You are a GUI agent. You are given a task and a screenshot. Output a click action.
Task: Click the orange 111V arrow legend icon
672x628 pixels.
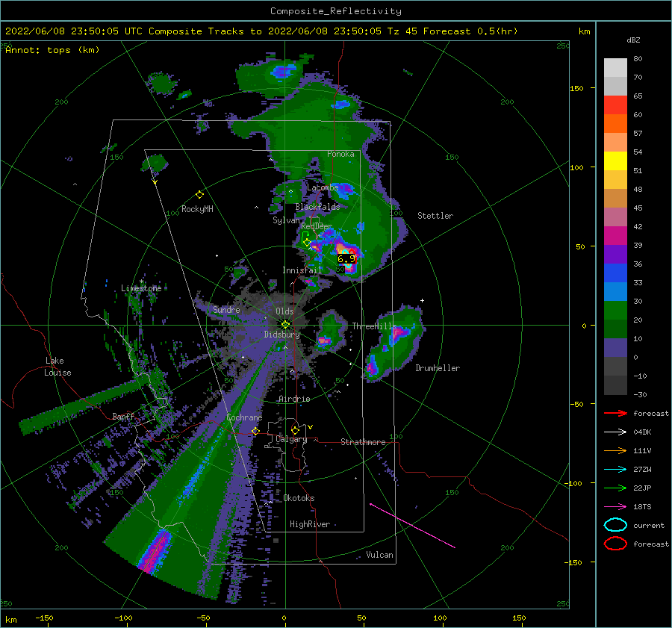click(x=615, y=450)
